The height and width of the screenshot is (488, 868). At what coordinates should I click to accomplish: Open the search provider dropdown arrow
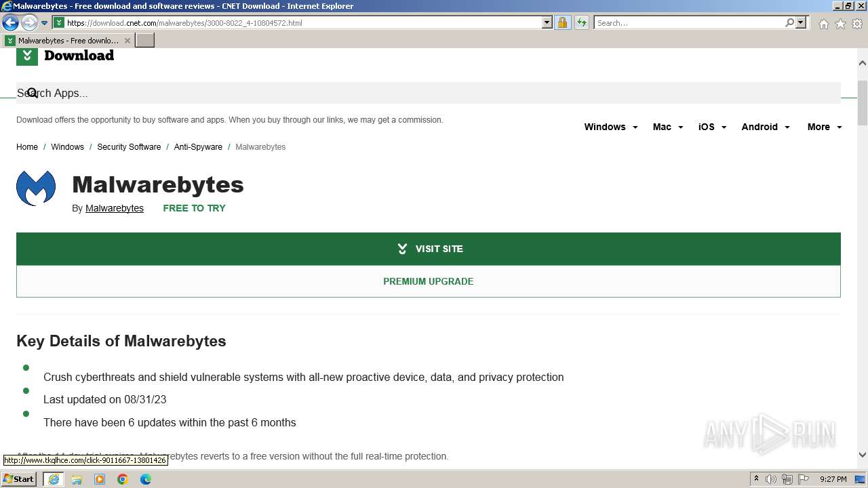point(801,23)
